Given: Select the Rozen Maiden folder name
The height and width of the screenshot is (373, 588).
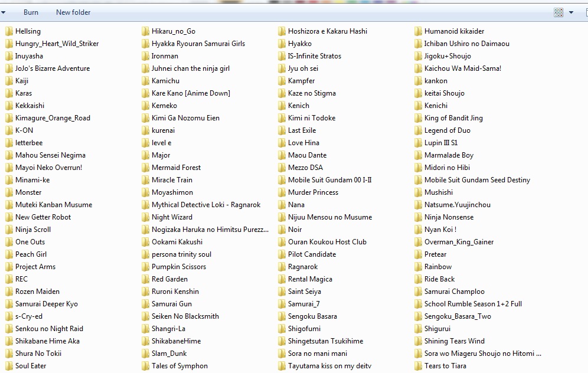Looking at the screenshot, I should click(x=38, y=291).
